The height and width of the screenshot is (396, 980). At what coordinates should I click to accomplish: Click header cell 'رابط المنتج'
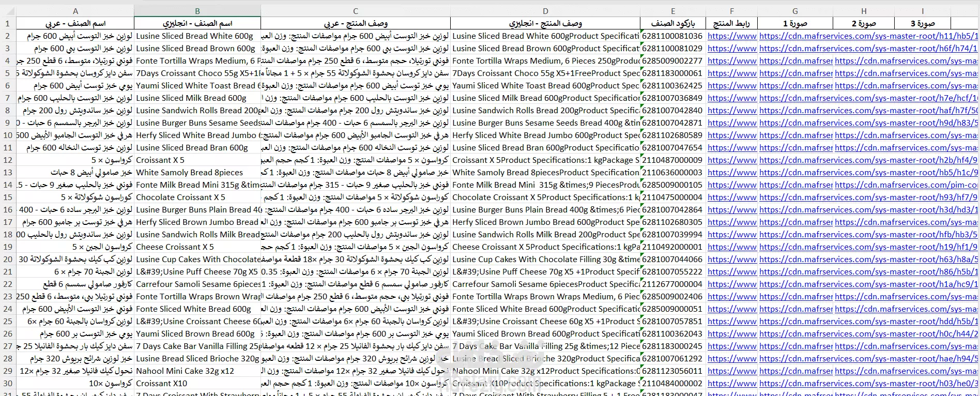pyautogui.click(x=732, y=23)
